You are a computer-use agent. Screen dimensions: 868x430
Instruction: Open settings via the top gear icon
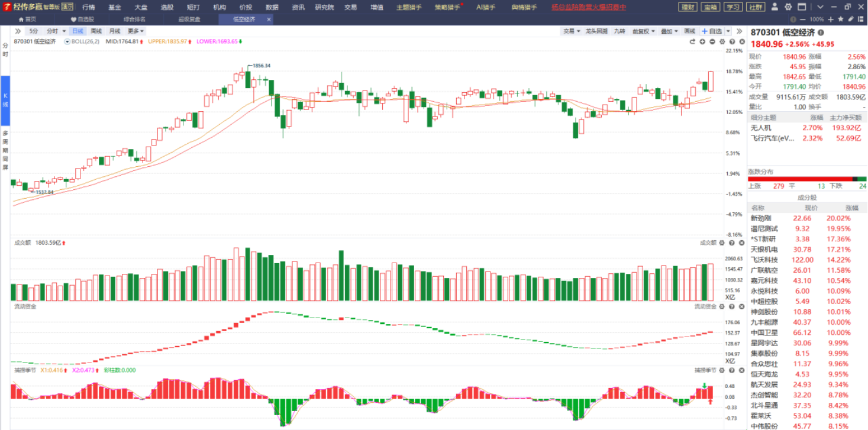(x=788, y=7)
